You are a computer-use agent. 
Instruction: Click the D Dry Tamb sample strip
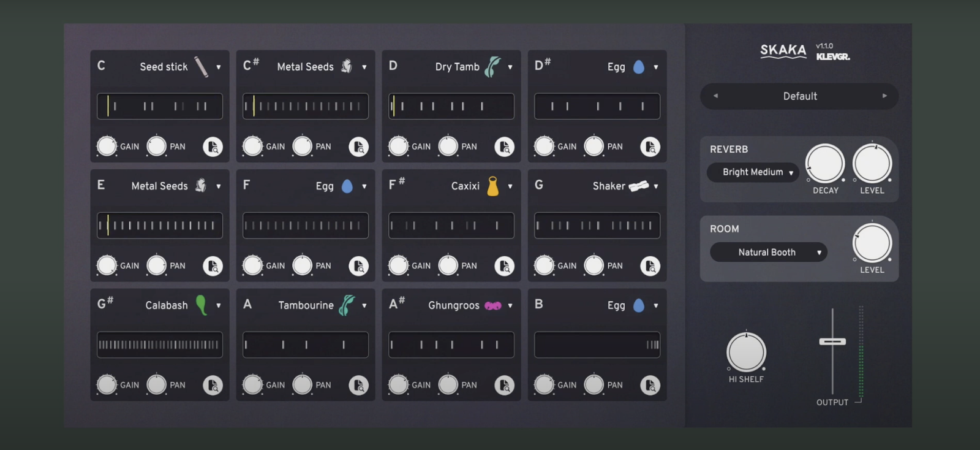tap(451, 106)
